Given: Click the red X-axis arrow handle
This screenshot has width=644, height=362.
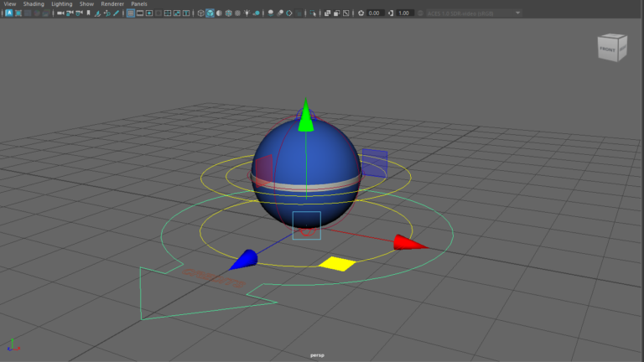Looking at the screenshot, I should (x=408, y=243).
